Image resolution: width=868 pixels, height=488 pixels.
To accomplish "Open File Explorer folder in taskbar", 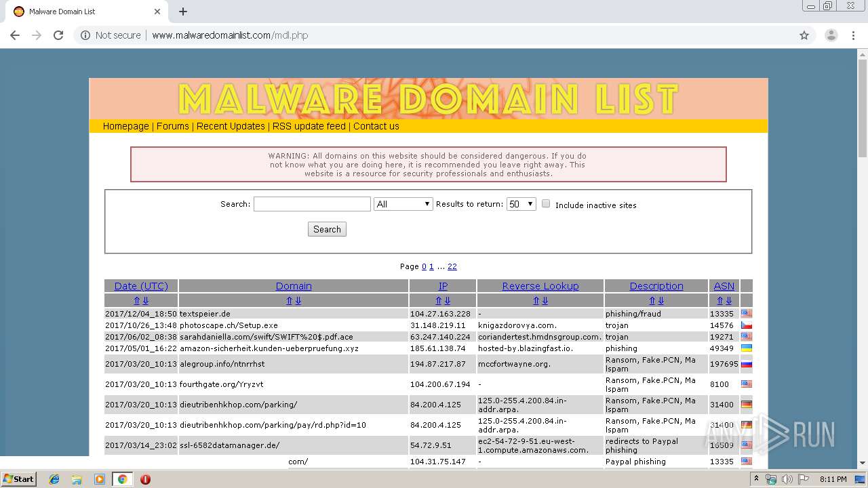I will click(x=77, y=479).
